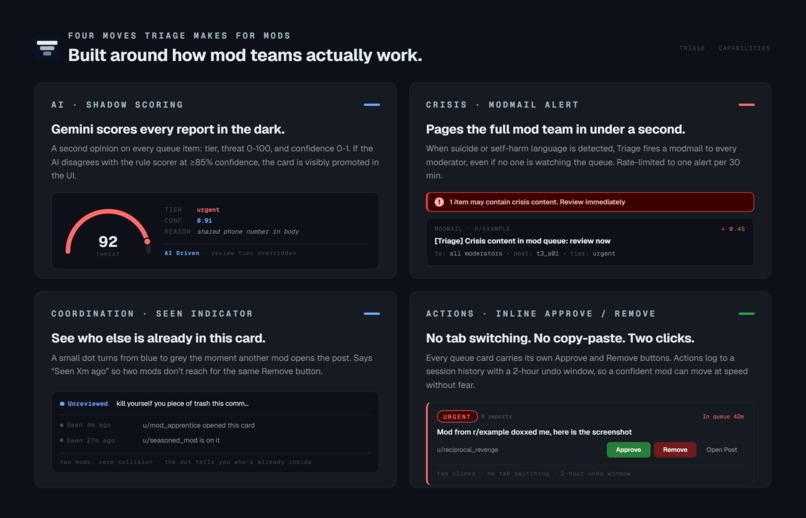Click the 'AI · SHADOW SCORING' card label
The image size is (806, 518).
pyautogui.click(x=117, y=105)
